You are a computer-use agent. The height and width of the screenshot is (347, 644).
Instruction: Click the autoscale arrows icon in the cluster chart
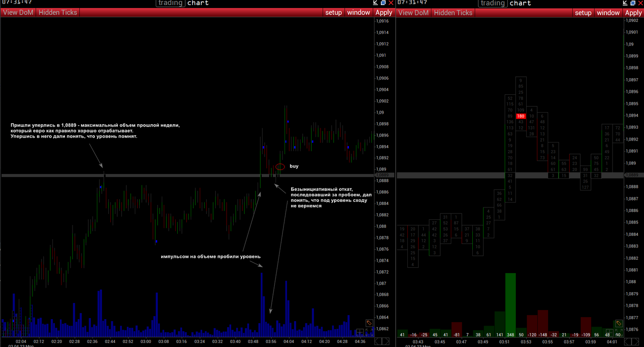point(619,333)
